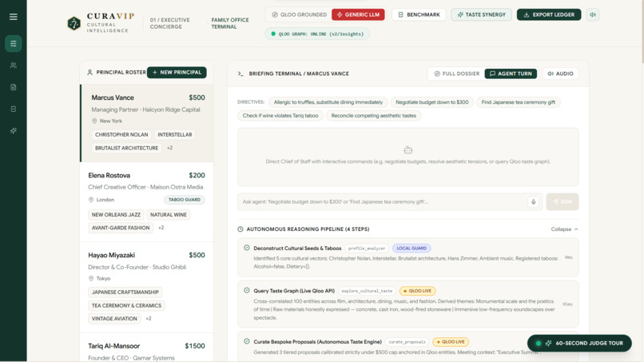Screen dimensions: 644x362
Task: Click the location pin next to Tokyo
Action: click(x=91, y=279)
